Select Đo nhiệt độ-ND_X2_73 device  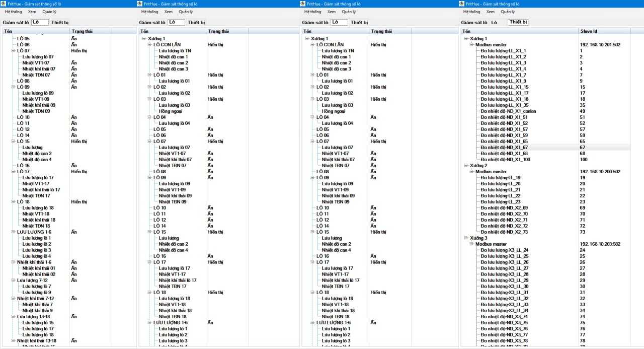[x=504, y=232]
